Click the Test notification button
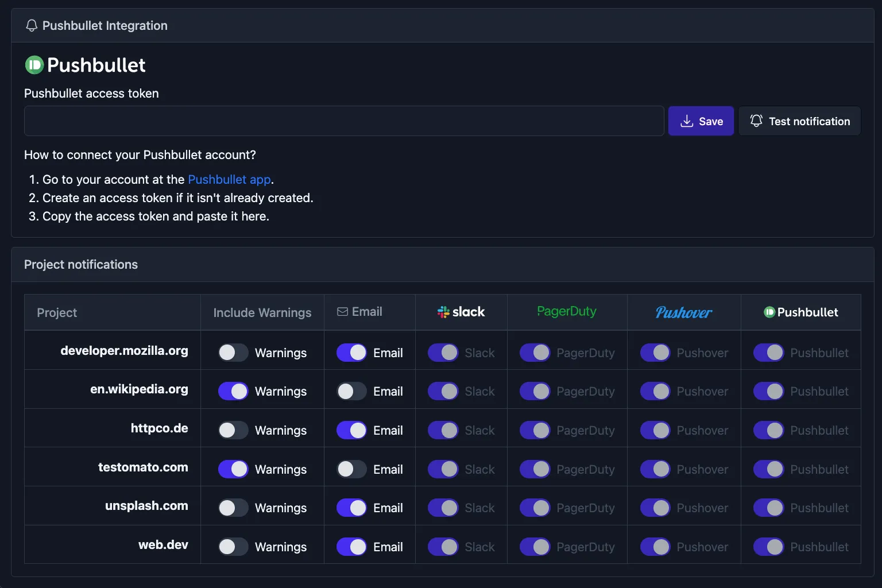The height and width of the screenshot is (588, 882). (x=800, y=121)
